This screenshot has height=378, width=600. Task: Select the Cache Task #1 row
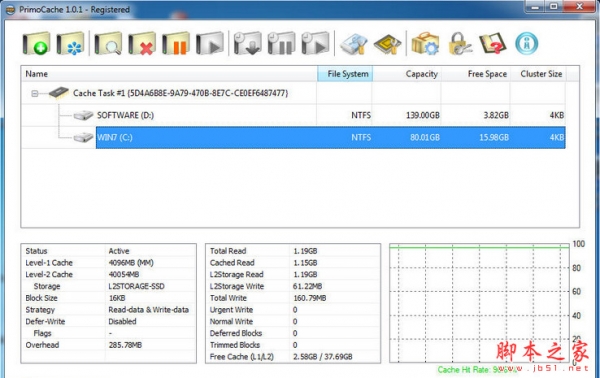[293, 93]
